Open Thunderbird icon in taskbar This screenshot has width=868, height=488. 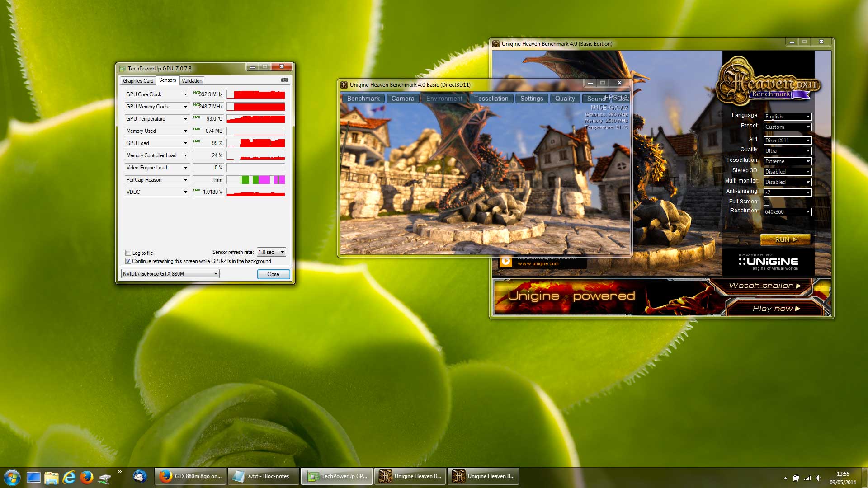[x=140, y=476]
